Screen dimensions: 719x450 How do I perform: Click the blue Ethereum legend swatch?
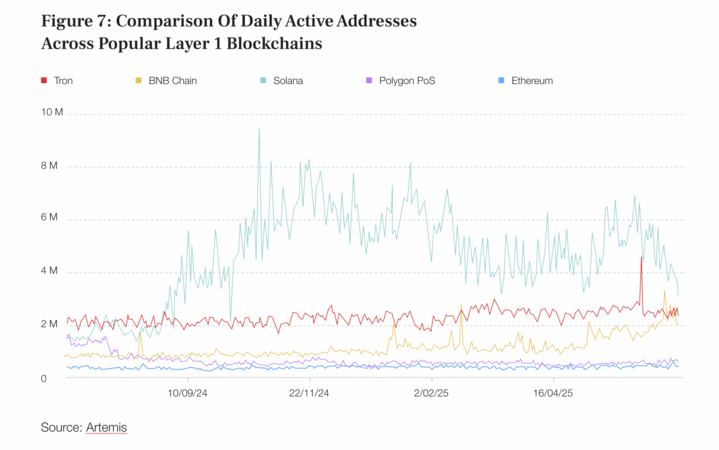tap(501, 80)
